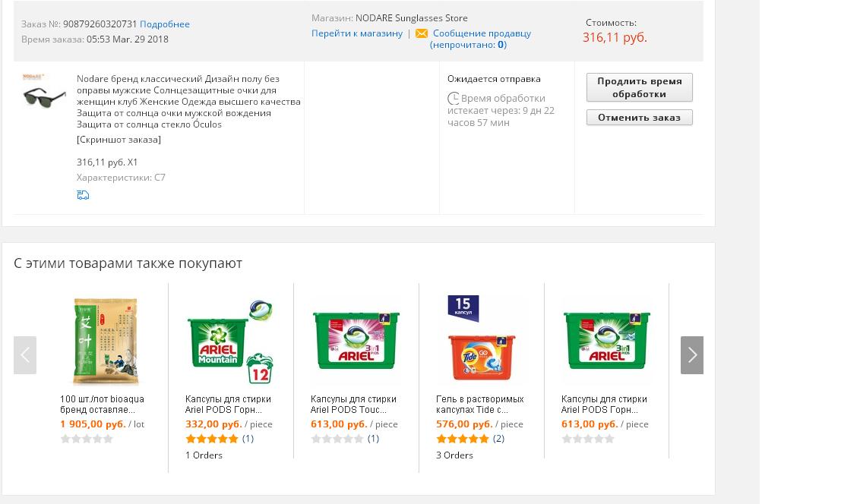This screenshot has width=860, height=504.
Task: Click five-star rating of Ariel PODS 332,00 item
Action: pyautogui.click(x=212, y=438)
